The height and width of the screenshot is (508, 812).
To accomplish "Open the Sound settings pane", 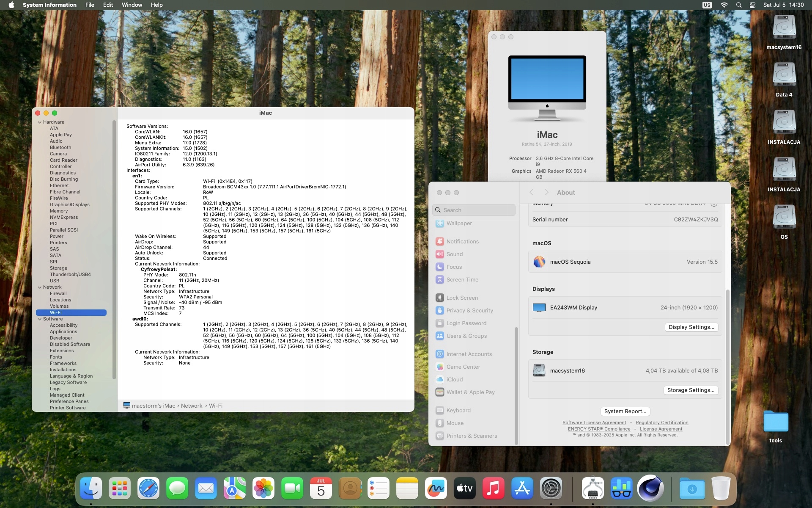I will pos(454,254).
